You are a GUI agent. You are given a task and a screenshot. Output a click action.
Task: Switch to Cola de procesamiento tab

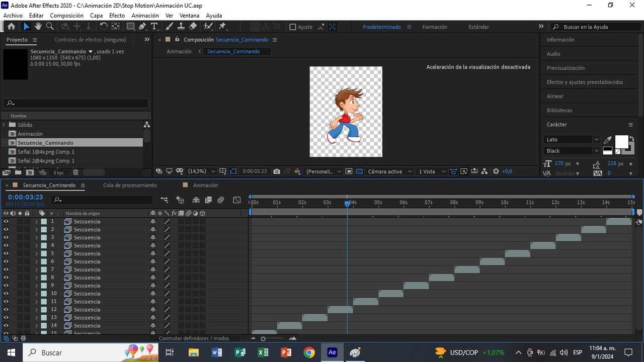point(130,186)
